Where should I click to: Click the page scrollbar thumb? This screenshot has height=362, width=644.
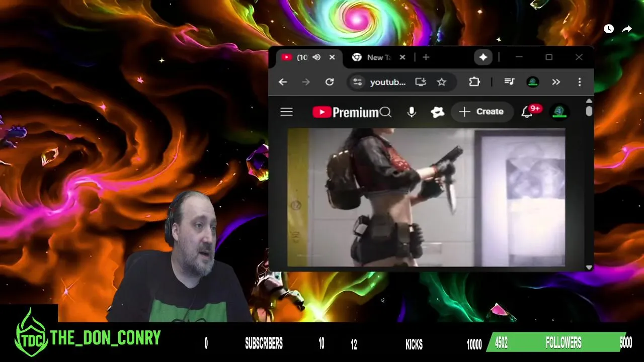[589, 111]
